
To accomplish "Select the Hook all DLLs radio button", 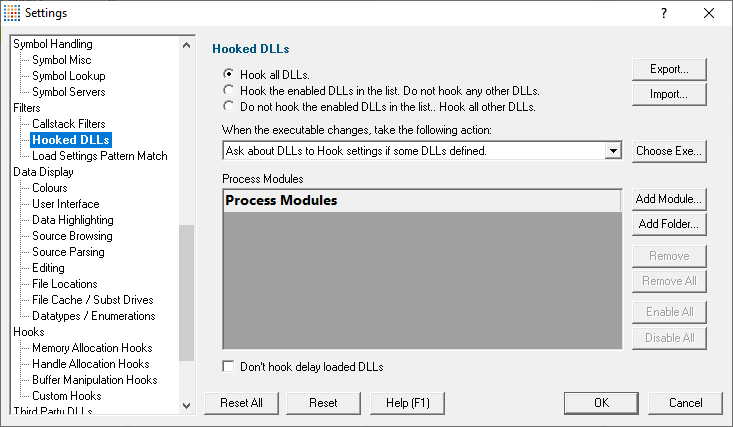I will click(229, 74).
